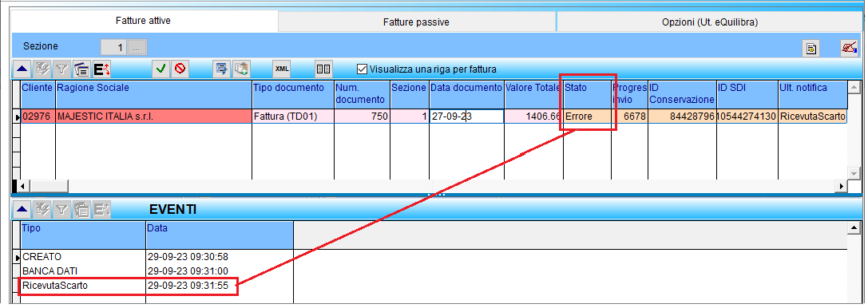Click the Sezione number field

[113, 48]
